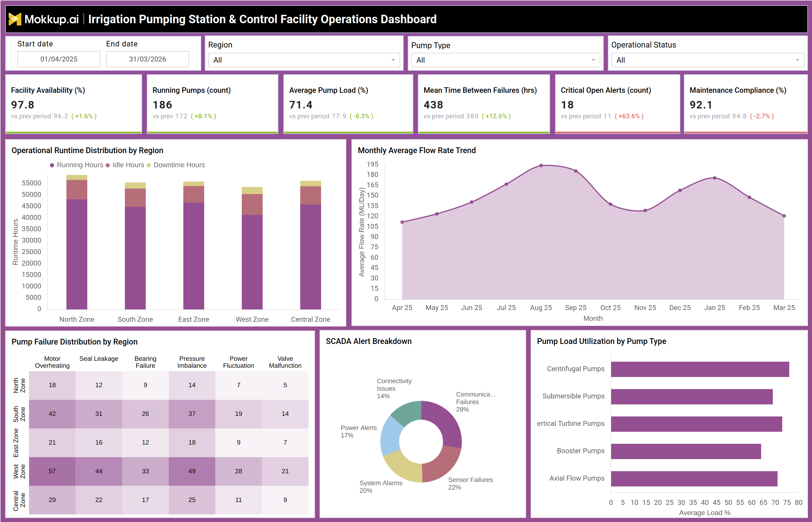This screenshot has width=812, height=522.
Task: Click the Seal Leakage column header
Action: click(99, 359)
